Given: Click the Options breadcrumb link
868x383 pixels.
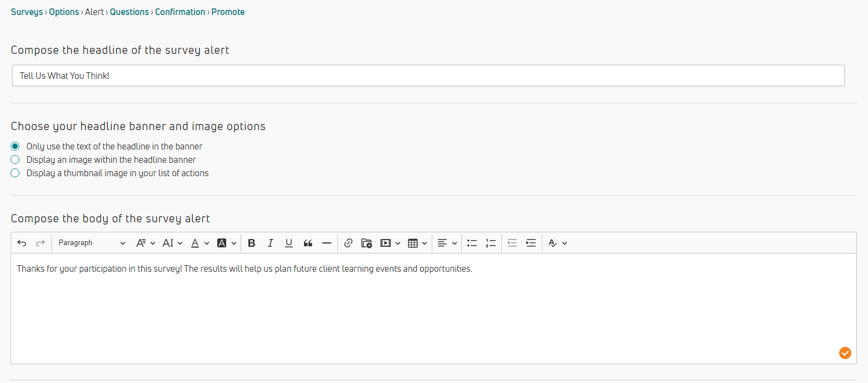Looking at the screenshot, I should pyautogui.click(x=64, y=12).
